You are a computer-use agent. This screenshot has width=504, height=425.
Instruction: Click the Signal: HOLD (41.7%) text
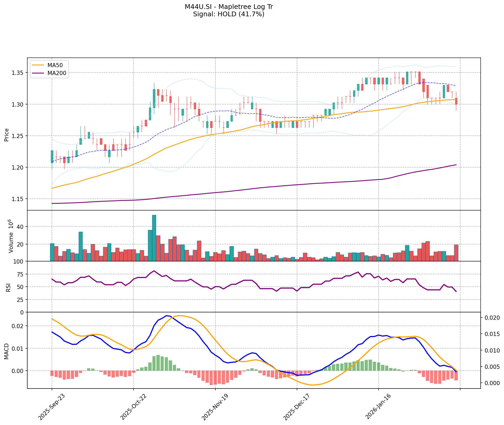(x=229, y=14)
